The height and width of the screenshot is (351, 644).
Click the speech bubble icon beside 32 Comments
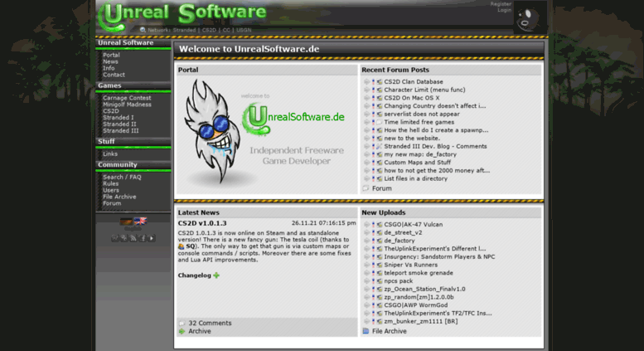(x=182, y=323)
